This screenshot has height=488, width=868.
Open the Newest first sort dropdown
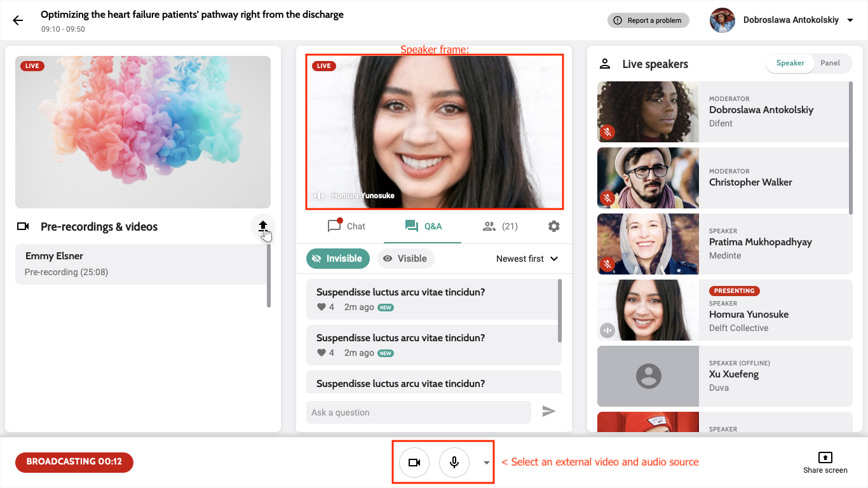point(527,259)
